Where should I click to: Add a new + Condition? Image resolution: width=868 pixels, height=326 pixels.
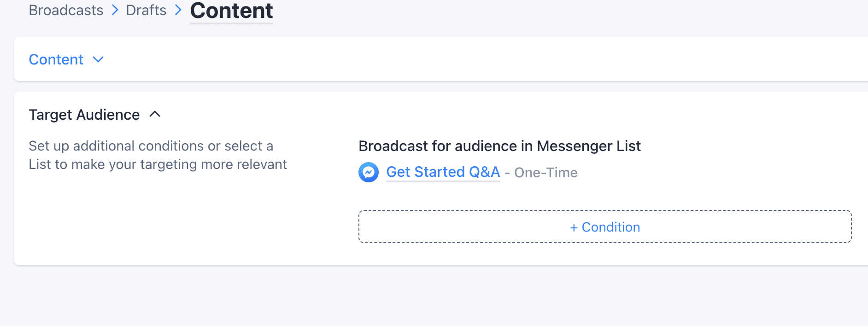(605, 227)
